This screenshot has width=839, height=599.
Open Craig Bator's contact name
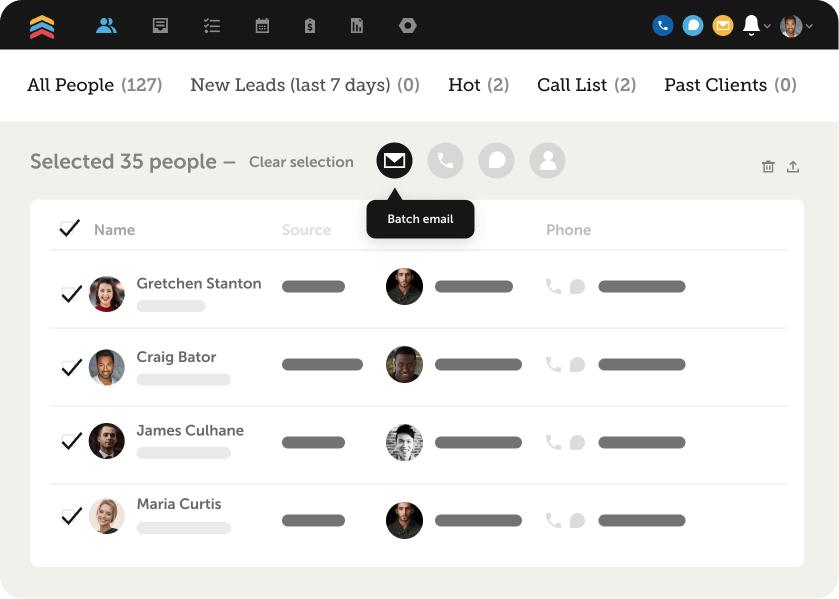176,357
